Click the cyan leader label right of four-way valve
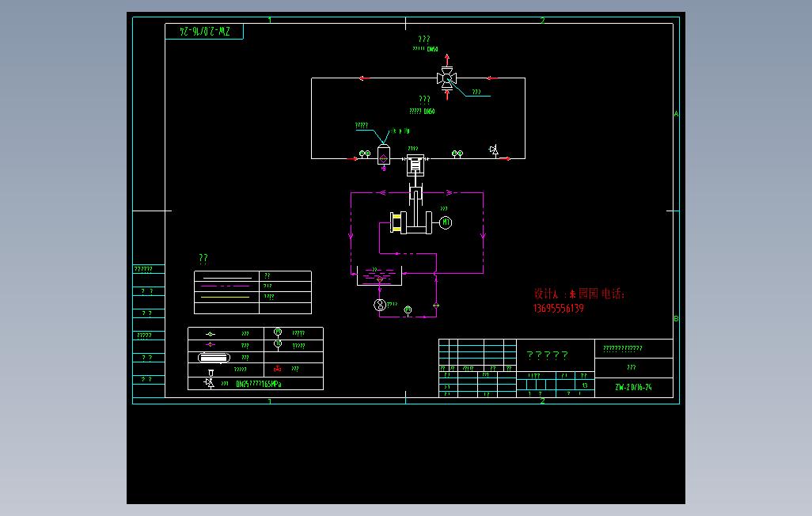Image resolution: width=812 pixels, height=516 pixels. coord(476,93)
